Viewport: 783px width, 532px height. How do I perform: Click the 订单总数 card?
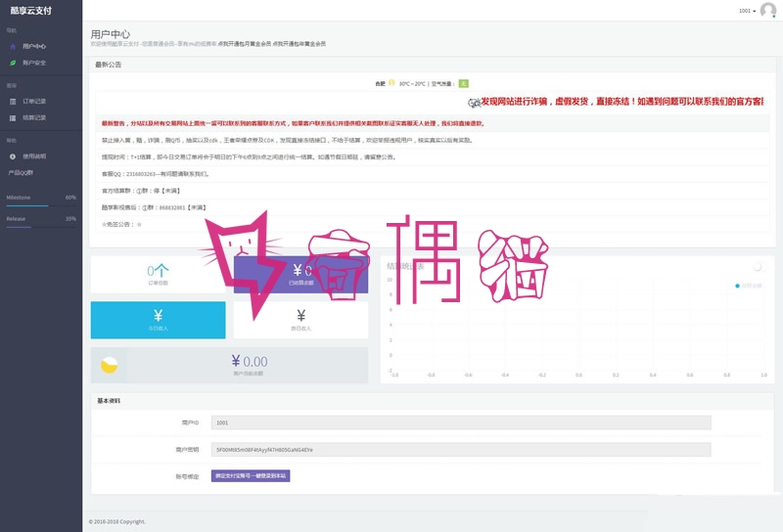click(158, 275)
